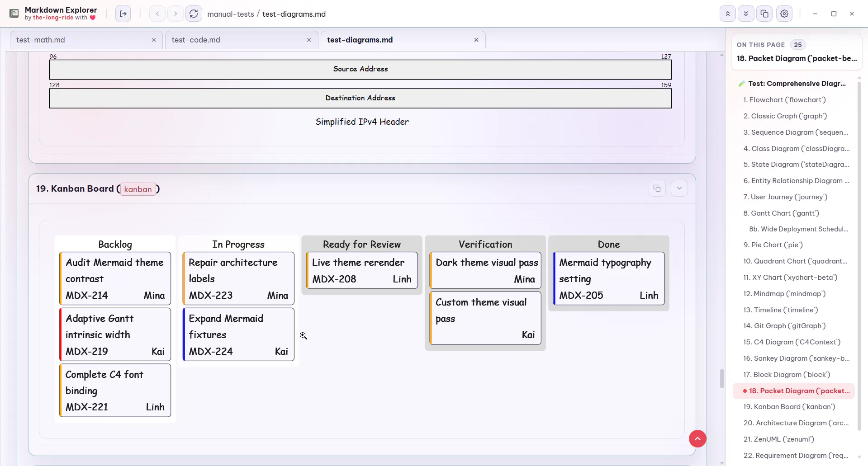Click the 'Live theme rerender' card
This screenshot has width=868, height=466.
tap(362, 270)
